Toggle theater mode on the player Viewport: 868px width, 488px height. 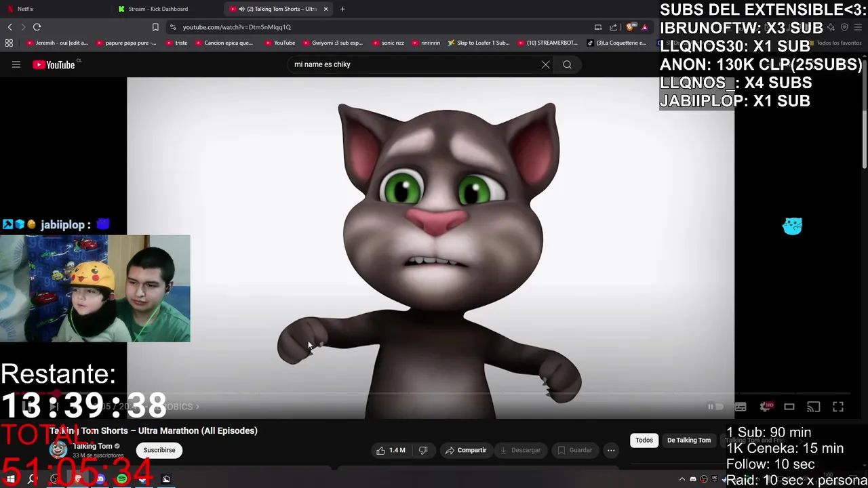(x=789, y=407)
